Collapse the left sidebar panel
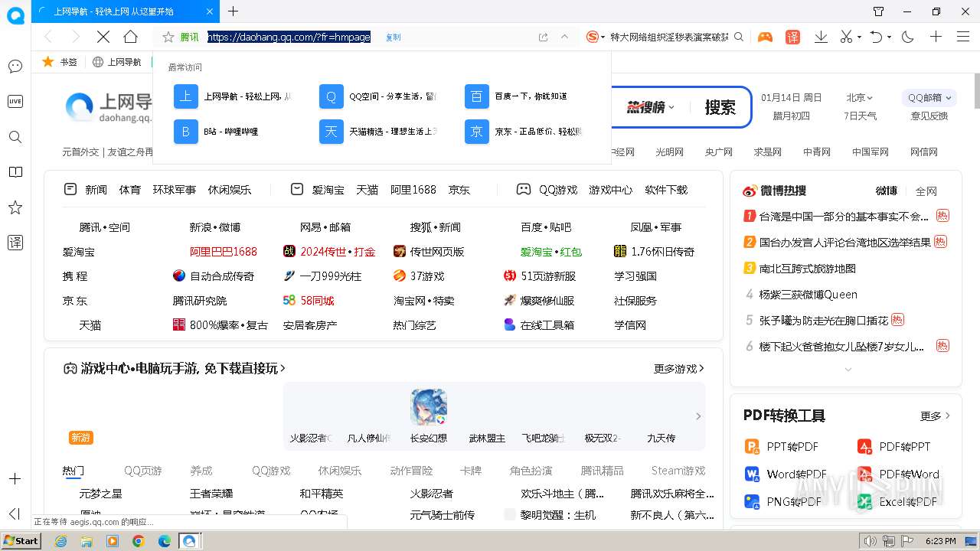Screen dimensions: 980x551 [15, 514]
